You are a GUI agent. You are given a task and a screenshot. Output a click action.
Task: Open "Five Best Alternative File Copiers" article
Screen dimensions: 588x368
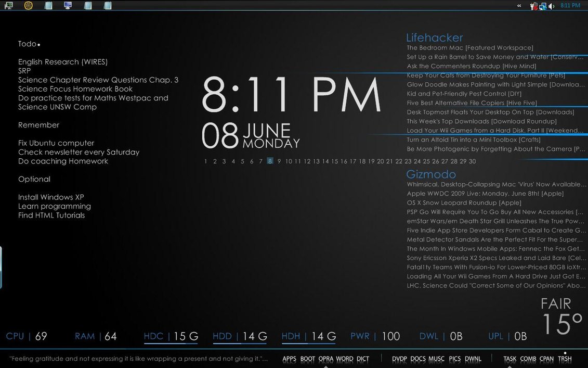(472, 103)
